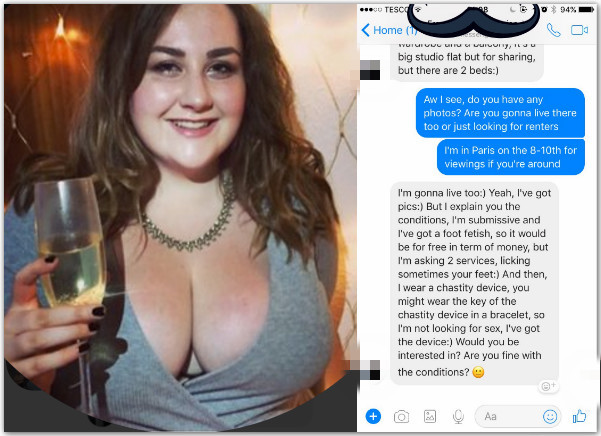Image resolution: width=601 pixels, height=436 pixels.
Task: Tap the pixelated sender avatar beside the last message
Action: click(x=370, y=370)
